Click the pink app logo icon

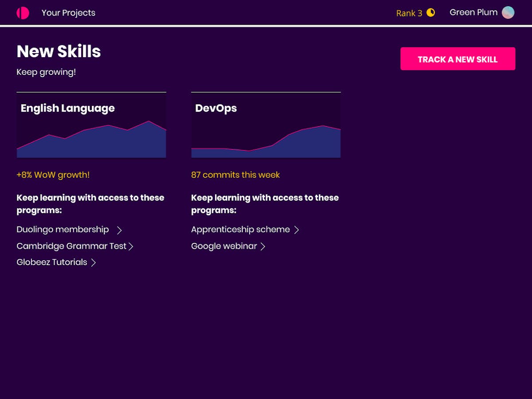coord(23,13)
